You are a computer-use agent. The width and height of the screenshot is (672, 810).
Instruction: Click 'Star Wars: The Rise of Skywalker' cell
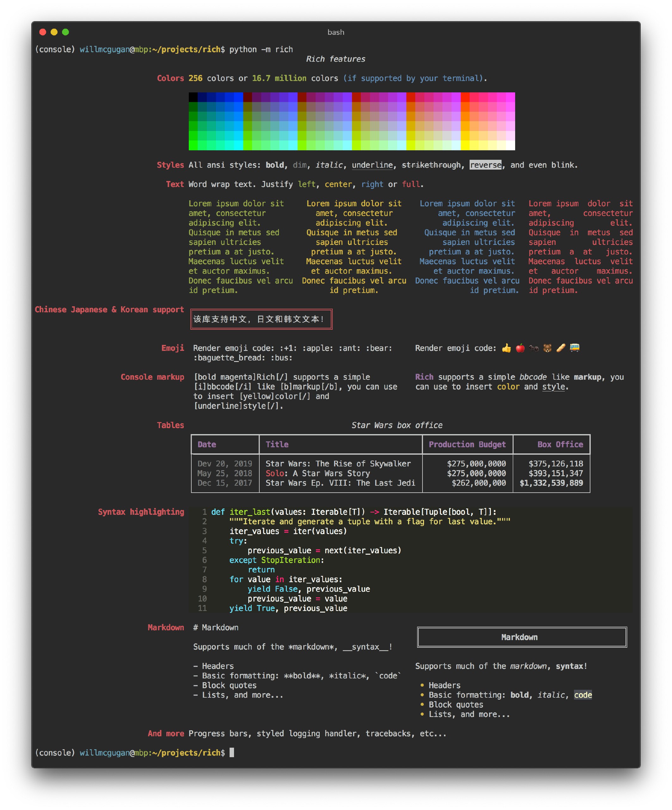(338, 464)
